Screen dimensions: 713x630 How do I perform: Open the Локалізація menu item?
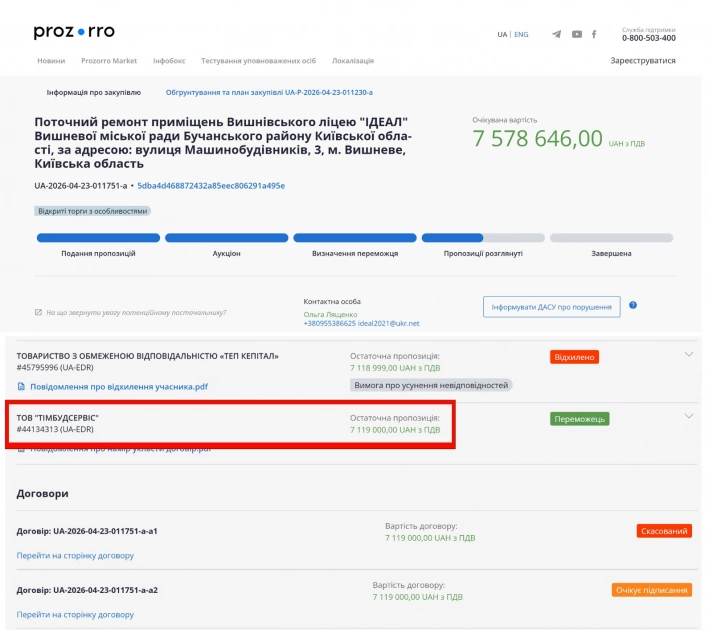click(353, 60)
